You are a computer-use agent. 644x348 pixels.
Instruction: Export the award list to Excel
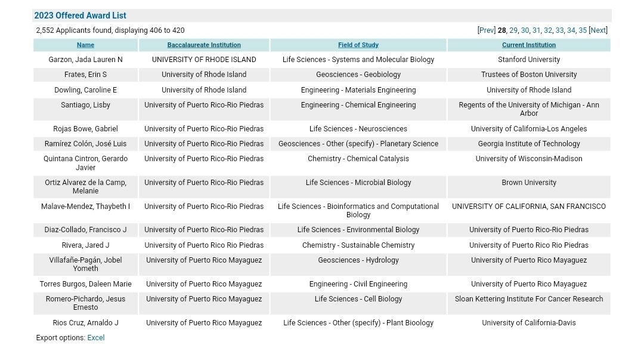pyautogui.click(x=95, y=337)
